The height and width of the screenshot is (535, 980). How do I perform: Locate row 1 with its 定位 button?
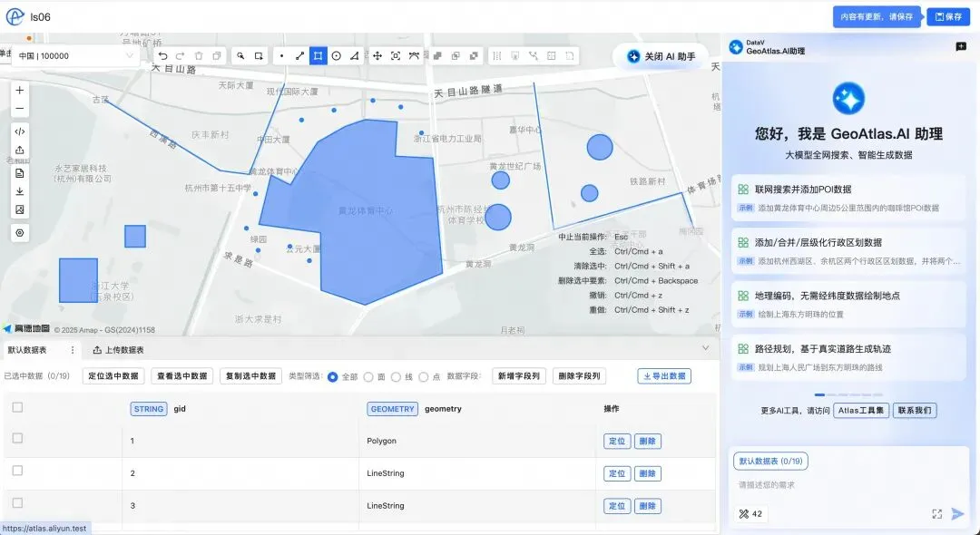point(617,442)
